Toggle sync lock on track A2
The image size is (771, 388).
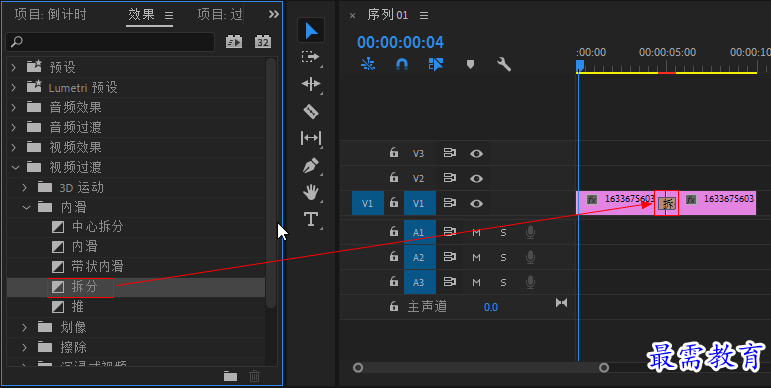tap(449, 257)
